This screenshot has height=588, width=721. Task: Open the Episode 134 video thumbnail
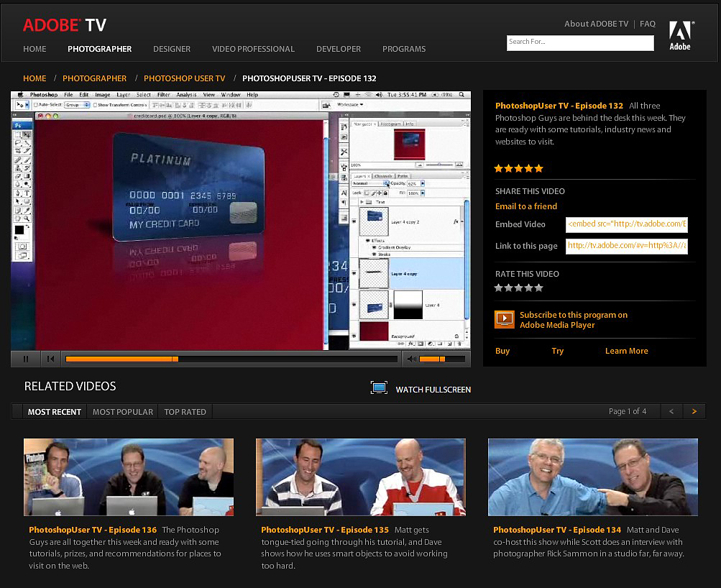point(593,477)
